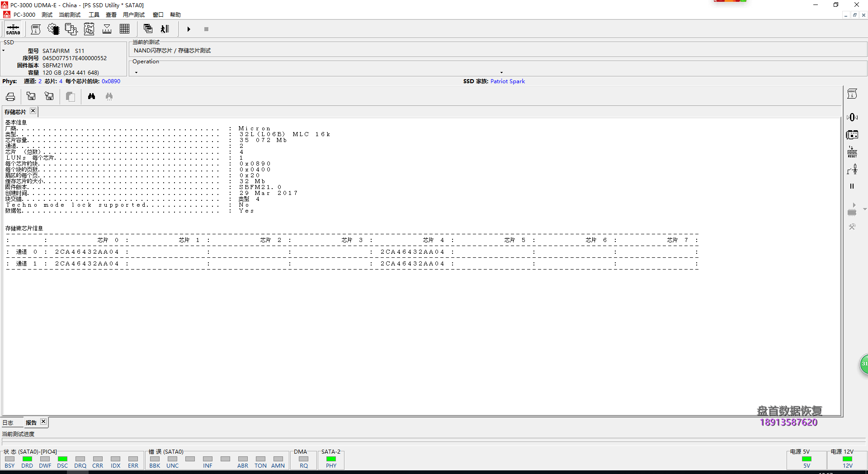Open the gear and chip settings tool
Image resolution: width=868 pixels, height=474 pixels.
53,29
